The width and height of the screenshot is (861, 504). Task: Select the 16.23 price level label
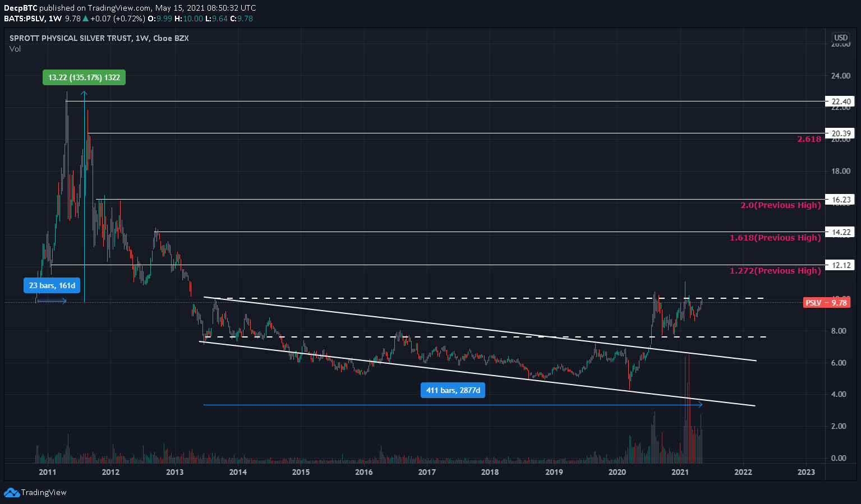coord(840,200)
